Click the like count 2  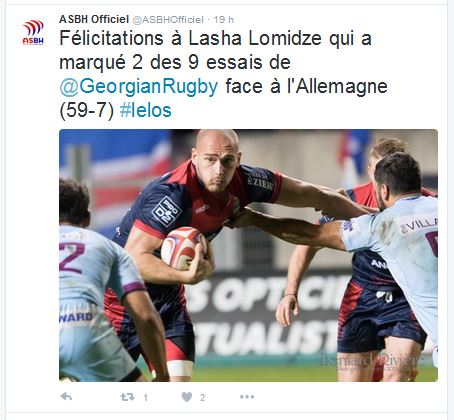click(x=202, y=397)
